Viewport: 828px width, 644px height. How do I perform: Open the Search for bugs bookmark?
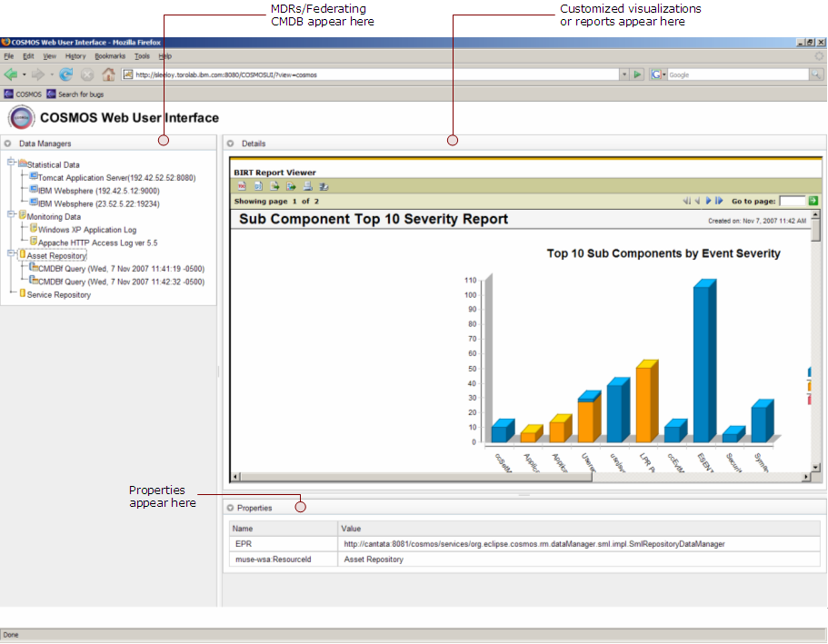pos(75,94)
